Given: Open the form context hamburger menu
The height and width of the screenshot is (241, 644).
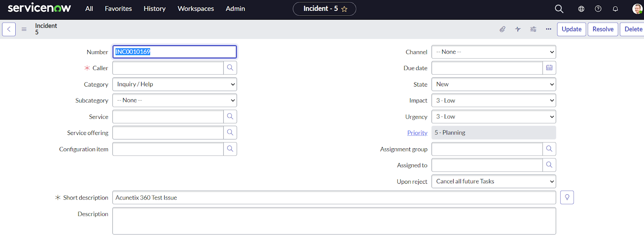Looking at the screenshot, I should [x=24, y=29].
